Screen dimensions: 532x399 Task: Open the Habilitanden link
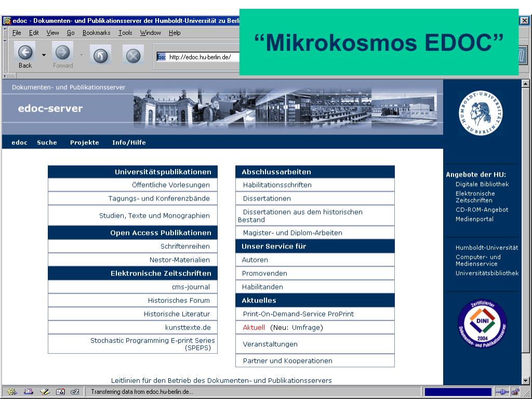[262, 287]
